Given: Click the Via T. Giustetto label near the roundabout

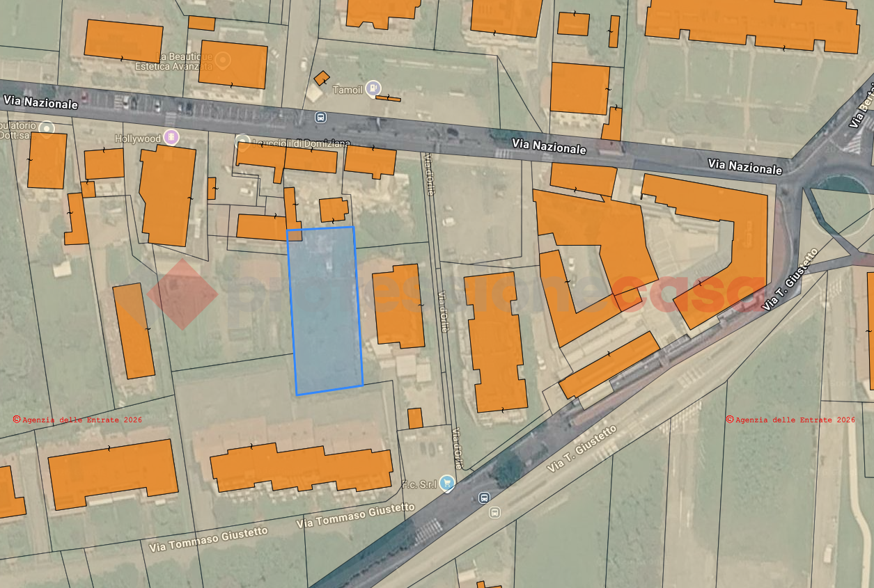Looking at the screenshot, I should pos(790,280).
